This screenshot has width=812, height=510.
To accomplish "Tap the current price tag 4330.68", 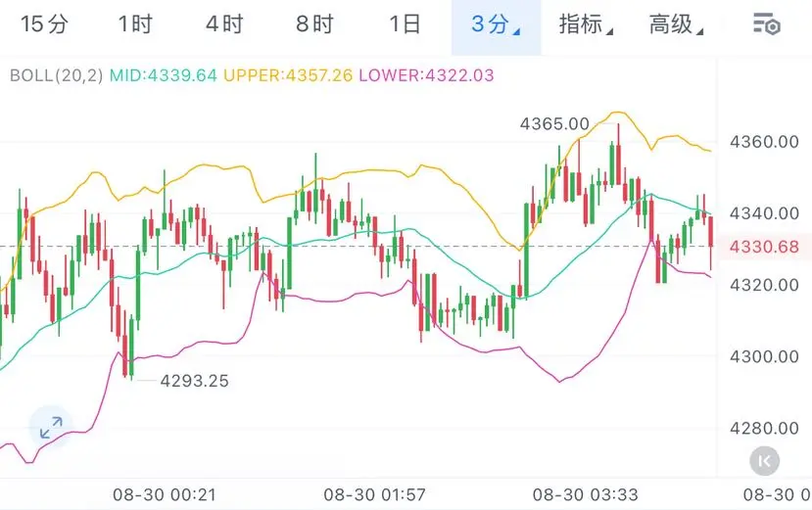I will tap(764, 247).
